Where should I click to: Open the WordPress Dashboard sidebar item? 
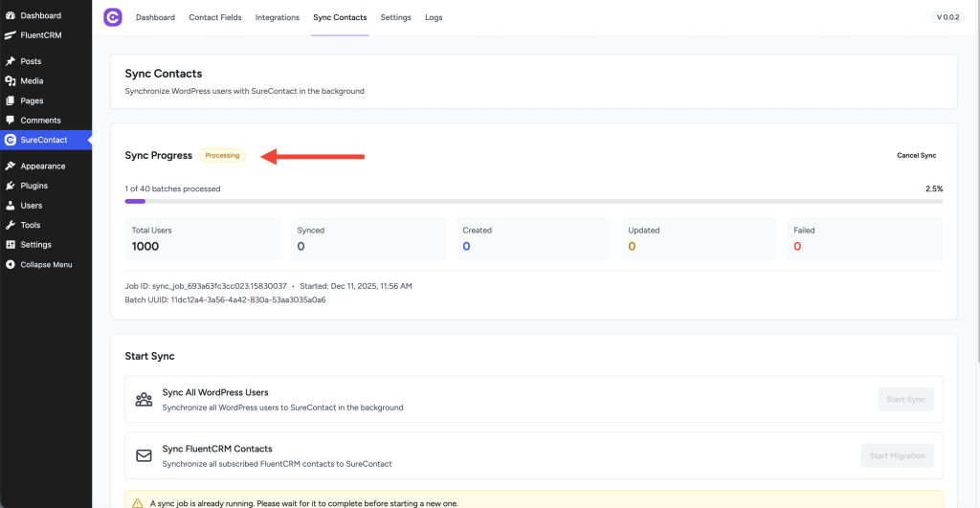click(40, 16)
